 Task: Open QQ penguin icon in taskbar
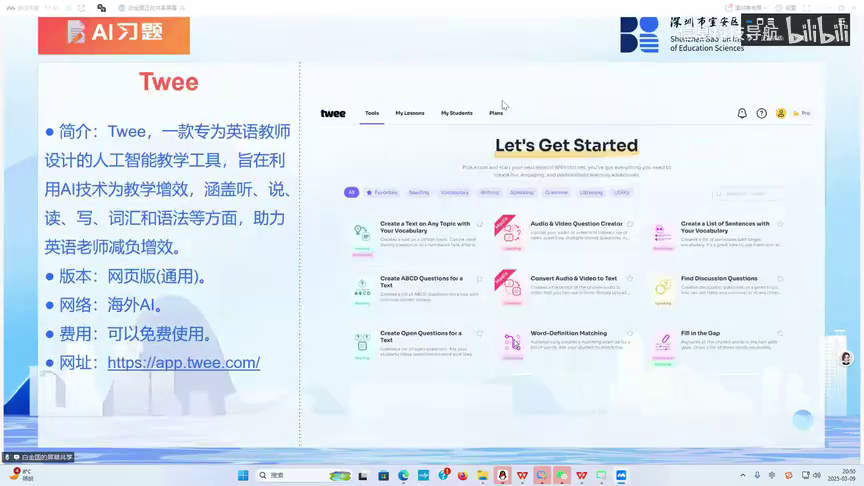click(502, 475)
